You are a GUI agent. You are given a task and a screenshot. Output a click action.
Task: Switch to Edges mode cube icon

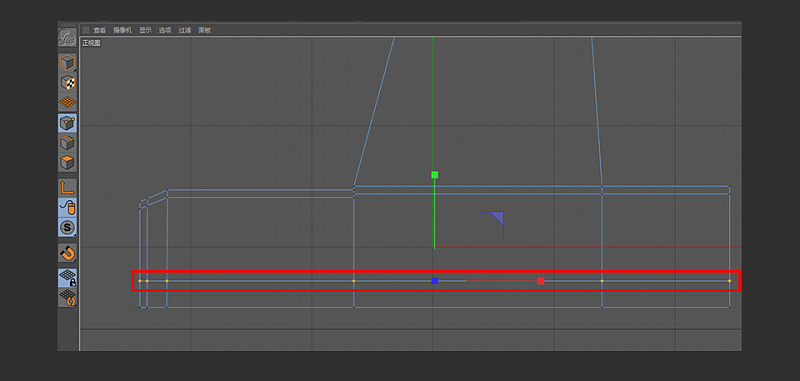[x=67, y=143]
